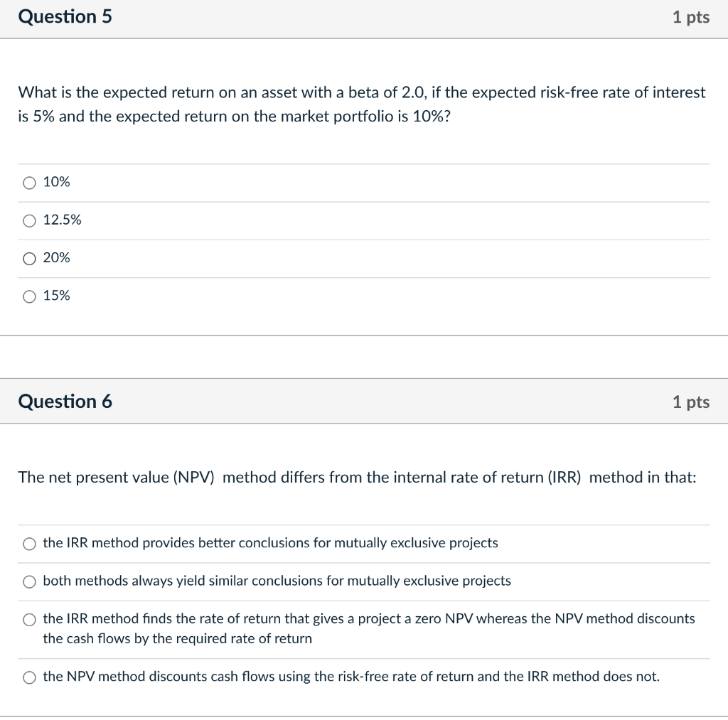
Task: Click the required rate of return answer text
Action: (178, 639)
